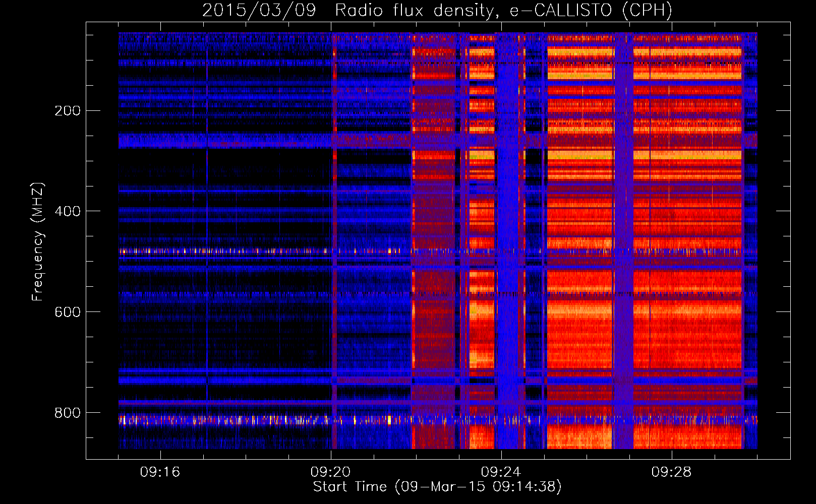
Task: Click the 800 frequency tick label
Action: 67,413
